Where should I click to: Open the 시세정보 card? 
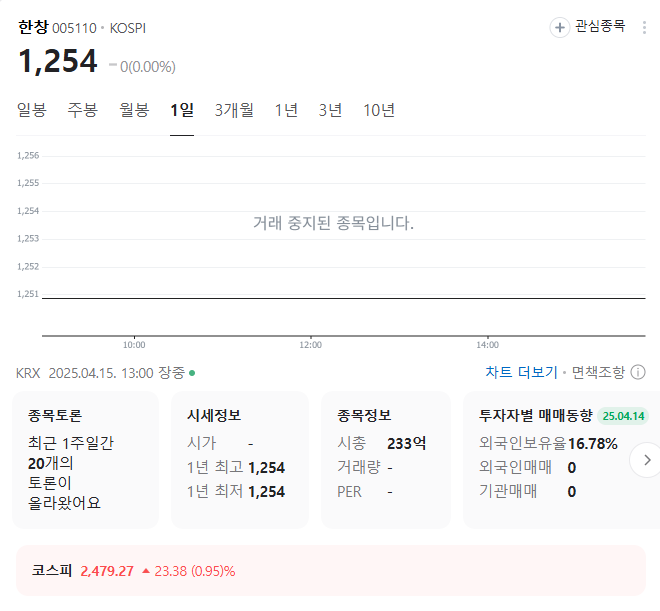coord(240,460)
